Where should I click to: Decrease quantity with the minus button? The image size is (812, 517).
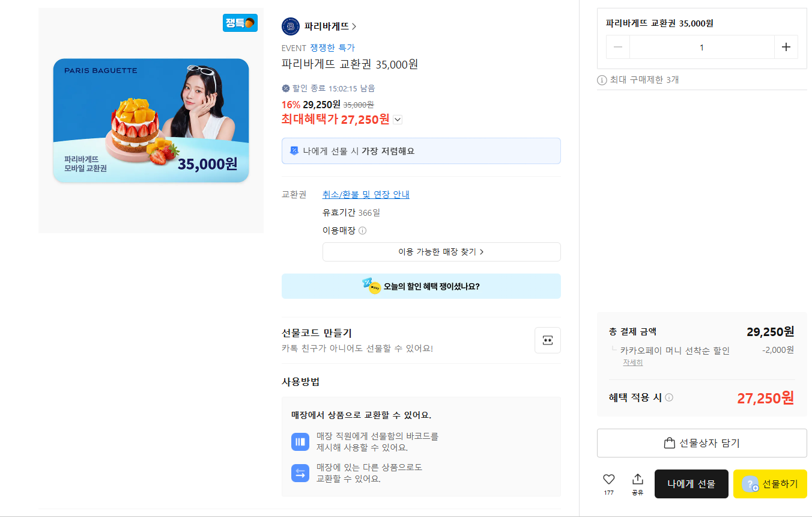point(618,47)
